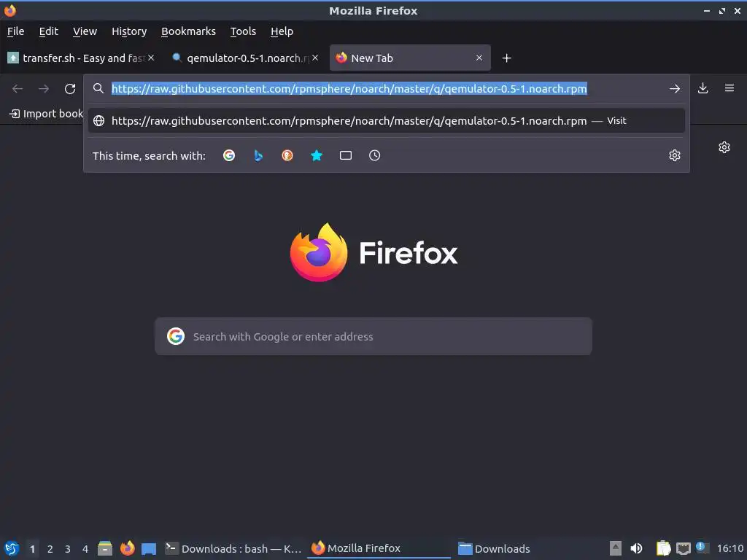Open a new tab with plus button
This screenshot has height=560, width=747.
coord(506,58)
